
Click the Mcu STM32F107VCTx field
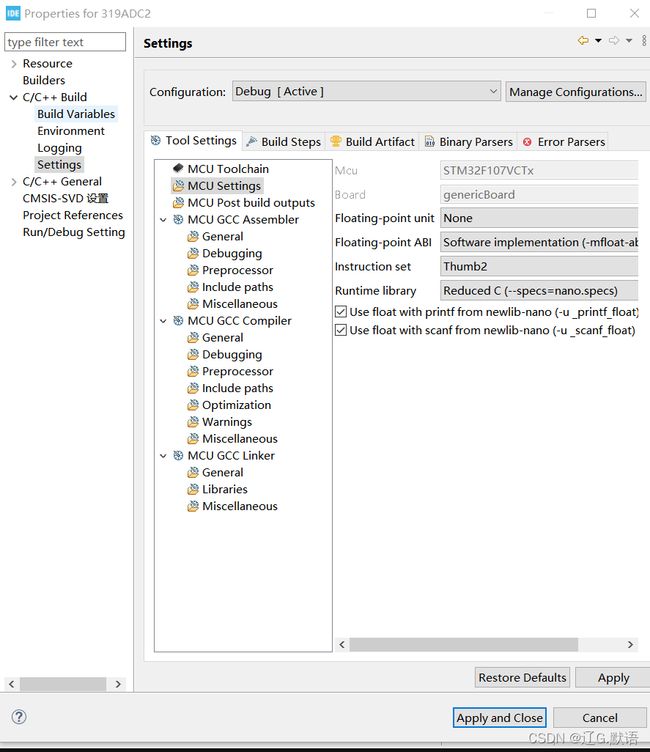(x=539, y=170)
